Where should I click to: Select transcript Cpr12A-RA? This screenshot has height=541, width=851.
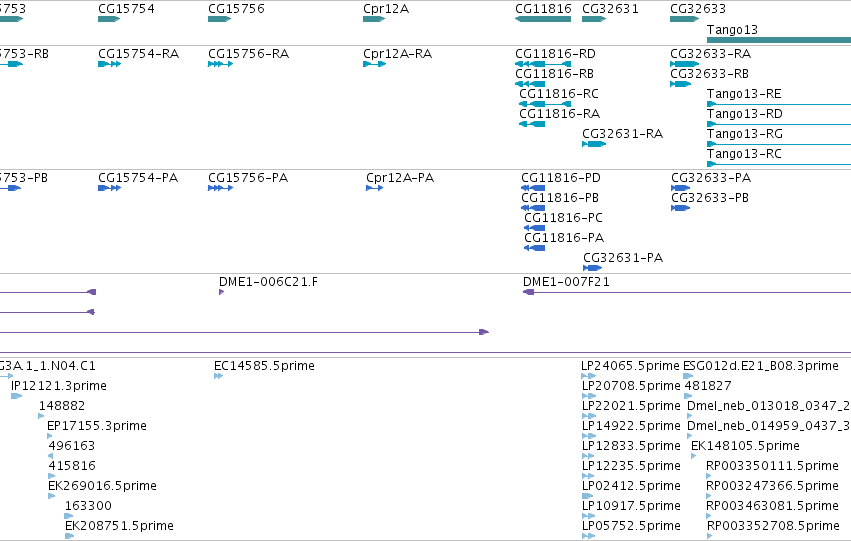coord(397,54)
